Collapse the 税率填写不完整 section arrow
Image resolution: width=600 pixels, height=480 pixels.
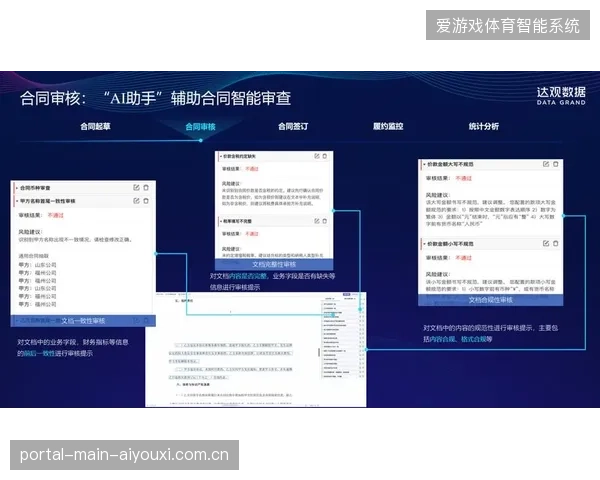point(221,222)
